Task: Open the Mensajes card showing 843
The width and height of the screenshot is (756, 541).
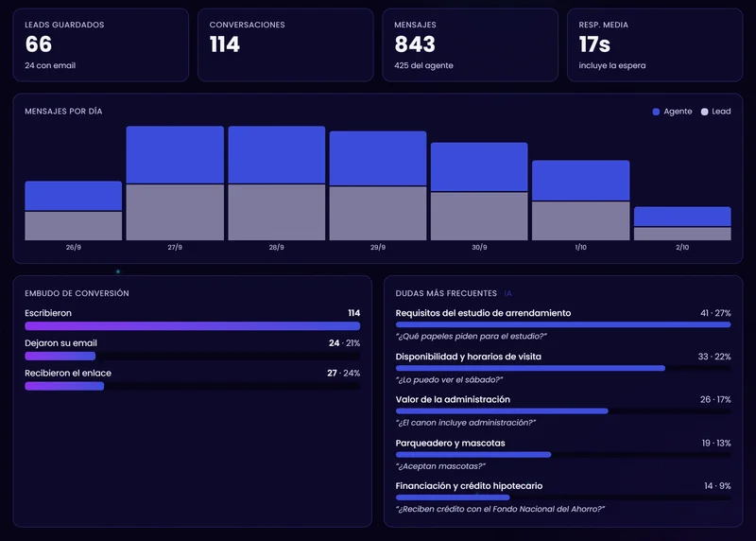Action: [470, 44]
